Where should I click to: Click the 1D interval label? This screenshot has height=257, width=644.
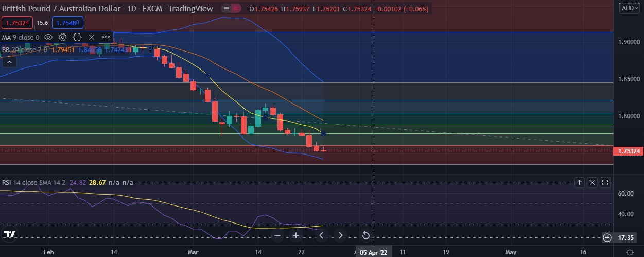(131, 9)
